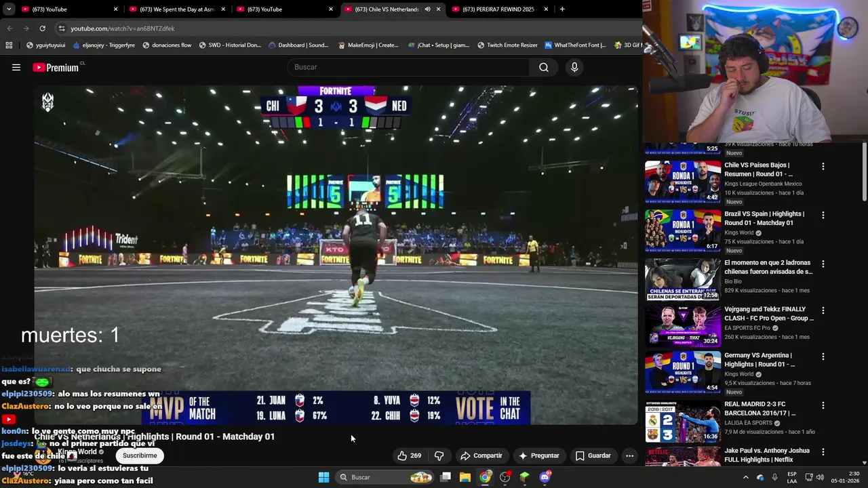Open File Explorer from the taskbar
The height and width of the screenshot is (488, 868).
coord(465,477)
